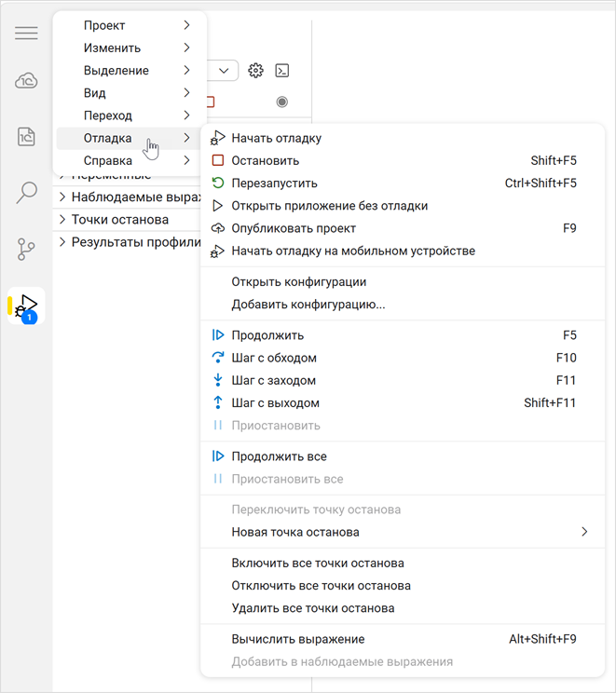
Task: Choose Остановить menu entry
Action: pyautogui.click(x=403, y=160)
